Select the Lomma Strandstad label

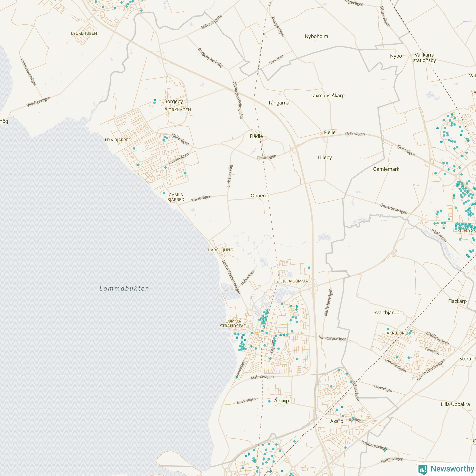pos(233,324)
